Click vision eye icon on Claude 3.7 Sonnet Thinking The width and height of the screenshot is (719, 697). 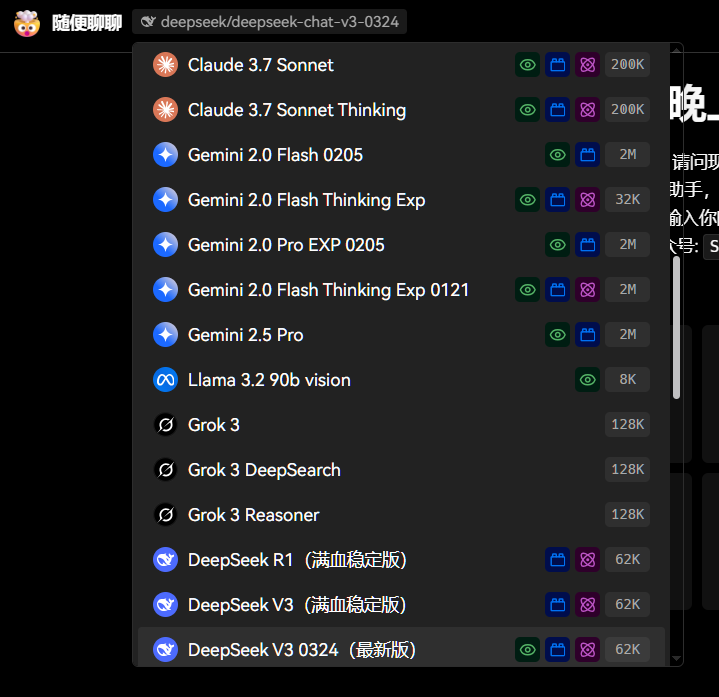(527, 110)
